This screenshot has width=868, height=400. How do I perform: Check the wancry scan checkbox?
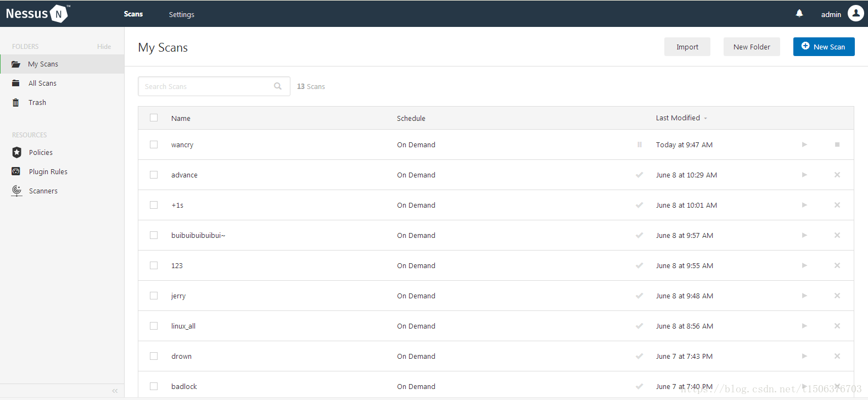click(154, 145)
